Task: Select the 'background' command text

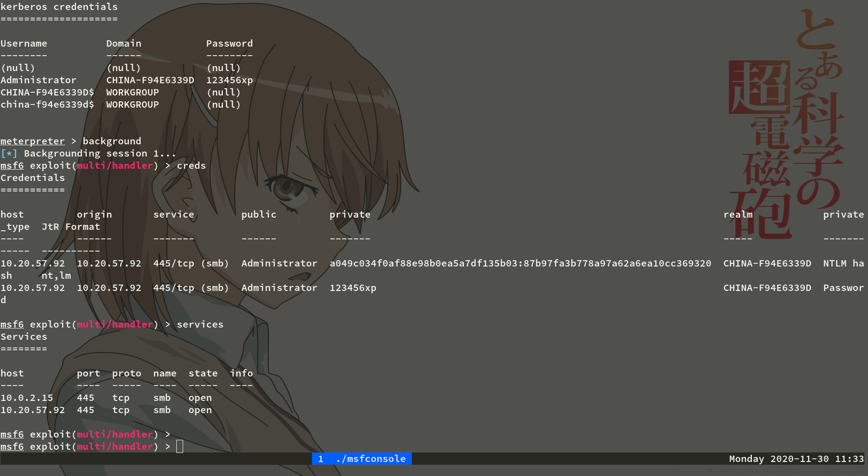Action: [112, 141]
